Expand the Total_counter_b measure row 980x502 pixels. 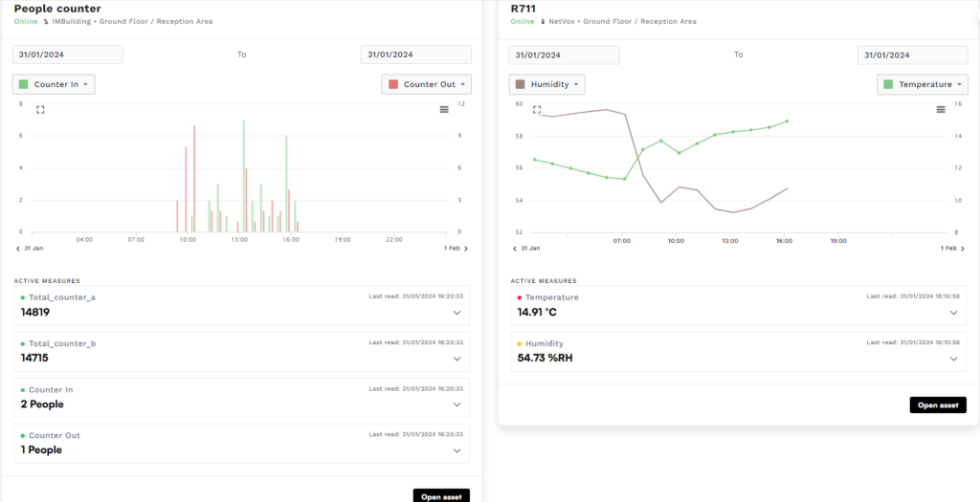[457, 359]
